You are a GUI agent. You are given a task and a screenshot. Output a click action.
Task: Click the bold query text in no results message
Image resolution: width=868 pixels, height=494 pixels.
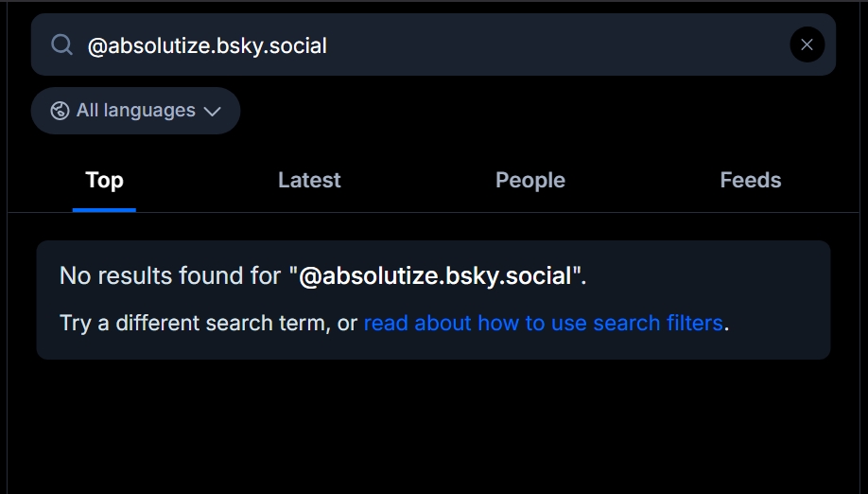(x=435, y=275)
